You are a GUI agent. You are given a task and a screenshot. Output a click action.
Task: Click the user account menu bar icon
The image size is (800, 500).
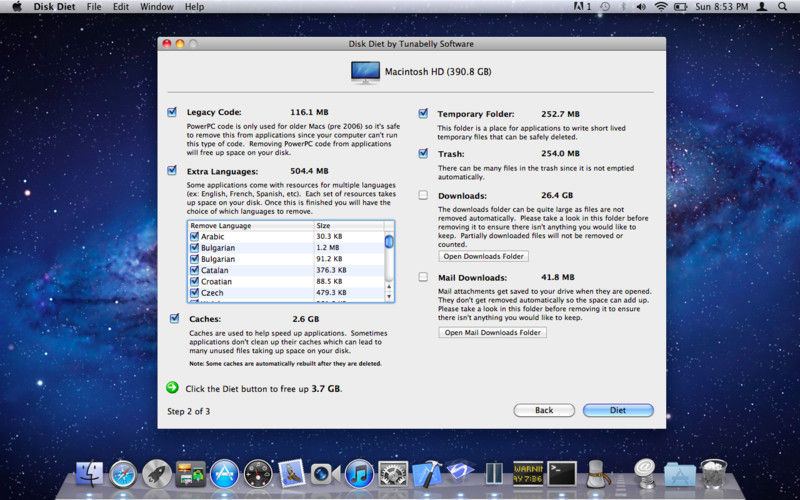pos(762,7)
